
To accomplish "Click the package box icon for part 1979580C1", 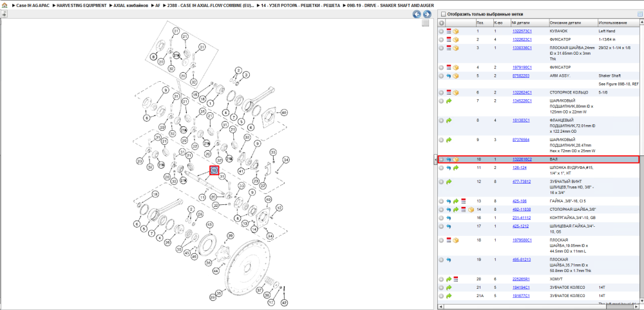I will [456, 240].
